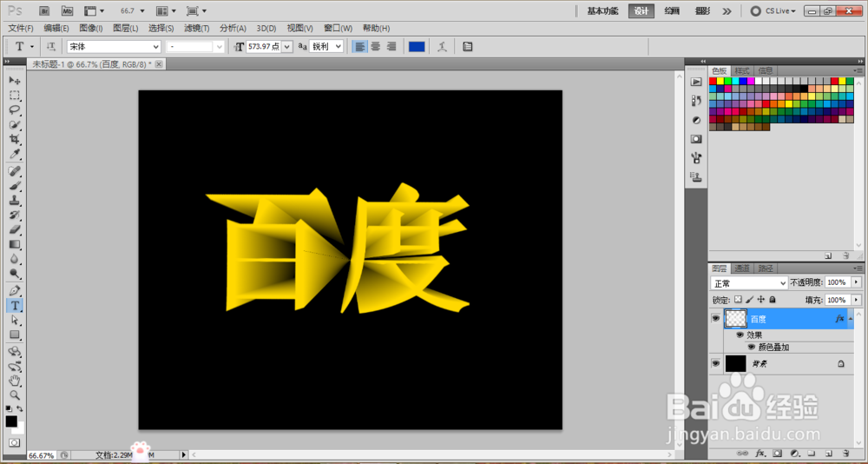Select the Move tool
The width and height of the screenshot is (868, 464).
point(15,81)
